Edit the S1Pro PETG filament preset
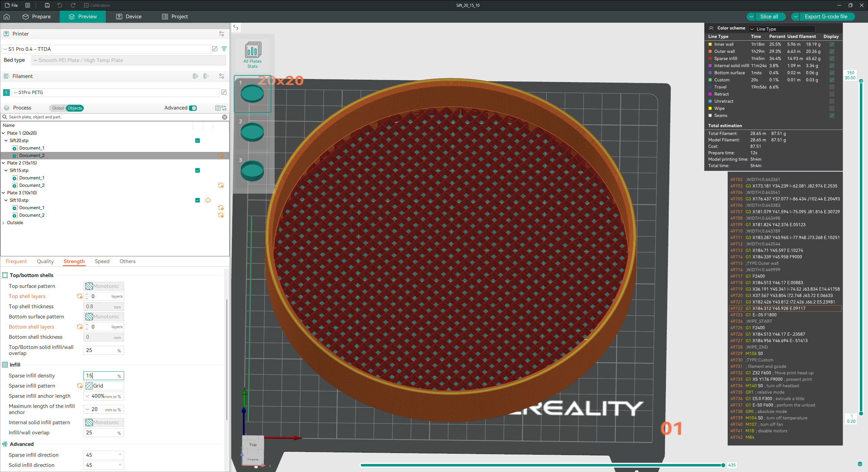This screenshot has width=868, height=472. click(x=224, y=92)
